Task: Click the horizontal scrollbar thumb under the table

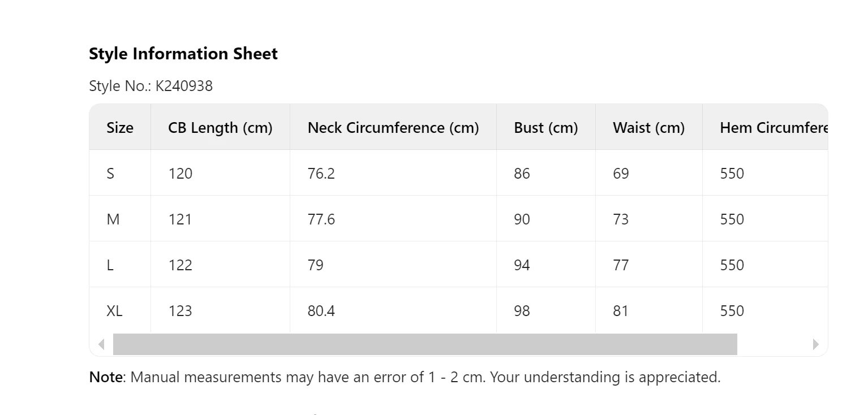Action: [x=424, y=344]
